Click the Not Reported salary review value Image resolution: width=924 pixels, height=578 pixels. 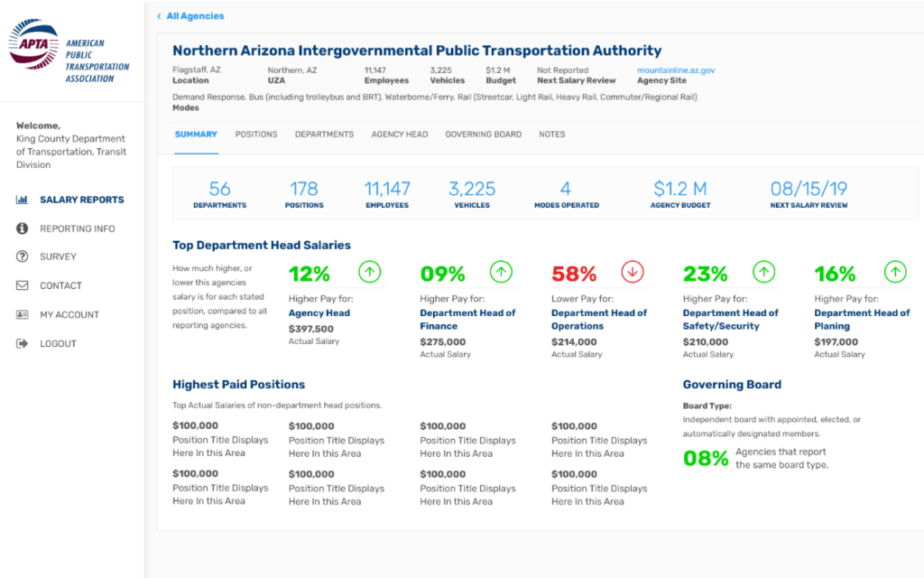(563, 70)
